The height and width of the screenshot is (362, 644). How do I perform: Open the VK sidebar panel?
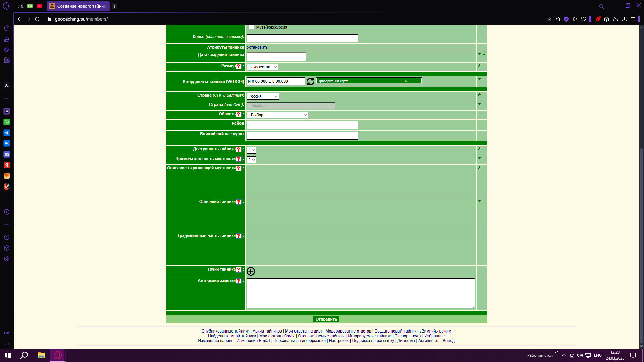pyautogui.click(x=7, y=143)
